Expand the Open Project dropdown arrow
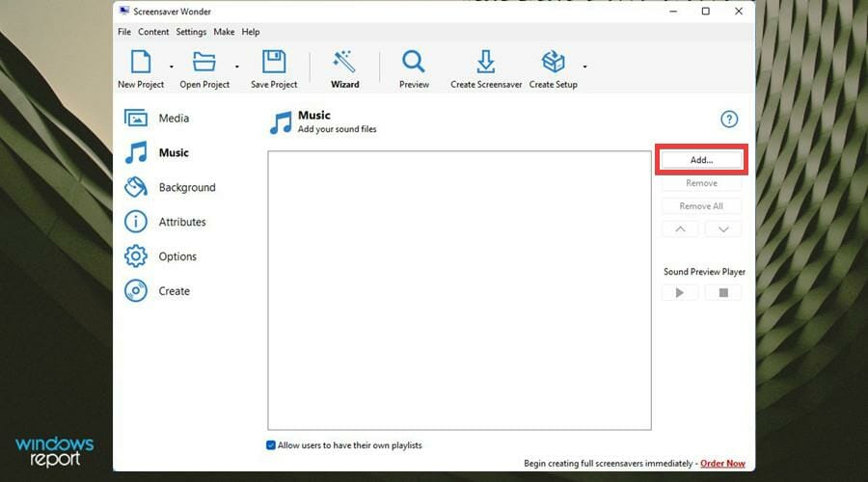The image size is (868, 482). coord(237,67)
